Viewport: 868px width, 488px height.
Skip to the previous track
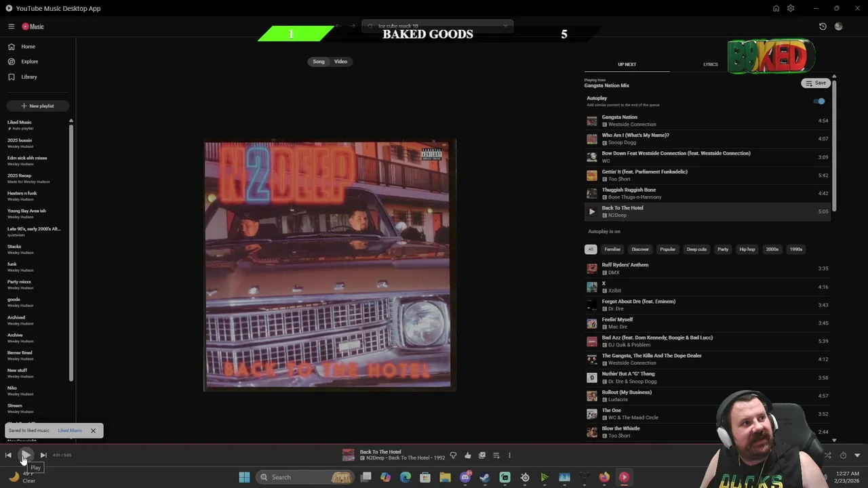click(x=8, y=455)
